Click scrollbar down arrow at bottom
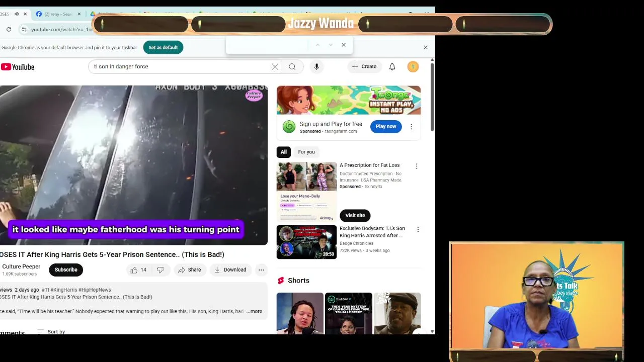The height and width of the screenshot is (362, 644). click(x=432, y=331)
